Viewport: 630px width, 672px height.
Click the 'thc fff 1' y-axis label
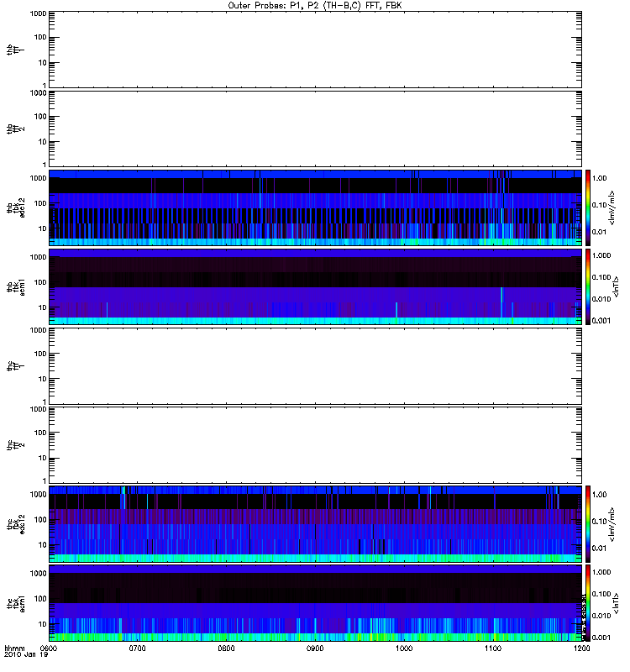(x=15, y=366)
